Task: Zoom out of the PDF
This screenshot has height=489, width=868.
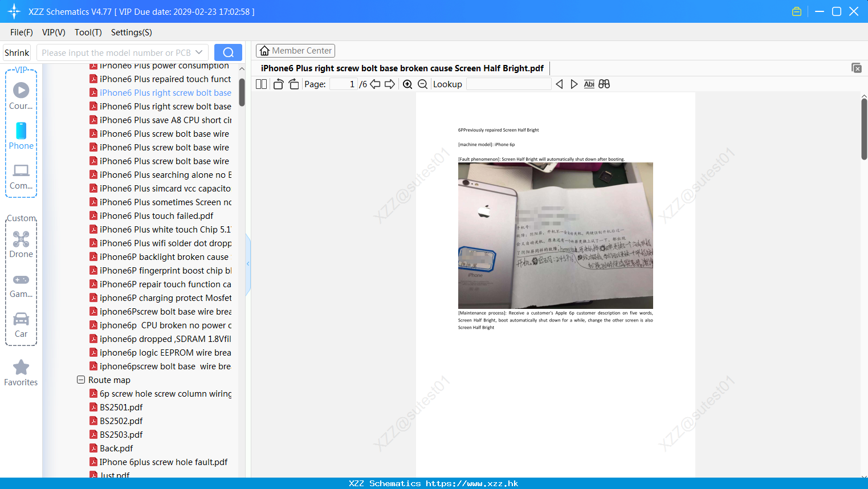Action: [x=423, y=84]
